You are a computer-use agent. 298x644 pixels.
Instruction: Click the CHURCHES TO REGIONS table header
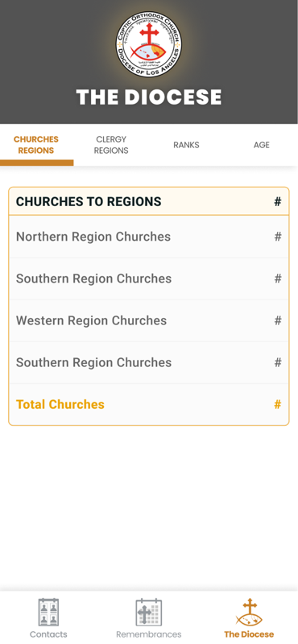149,202
